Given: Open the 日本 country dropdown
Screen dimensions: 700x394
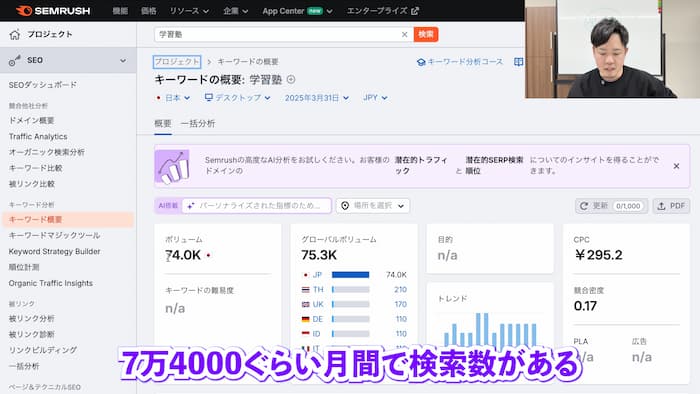Looking at the screenshot, I should click(174, 98).
